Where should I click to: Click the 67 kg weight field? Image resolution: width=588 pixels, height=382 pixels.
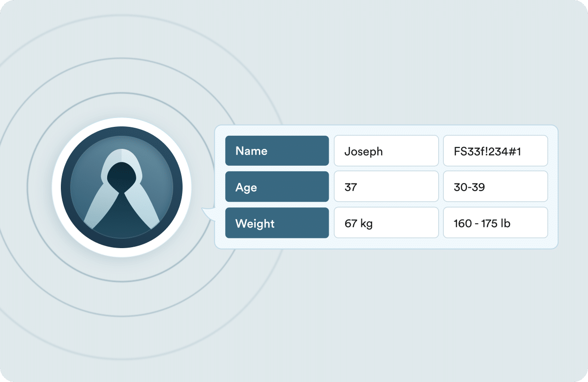coord(386,223)
